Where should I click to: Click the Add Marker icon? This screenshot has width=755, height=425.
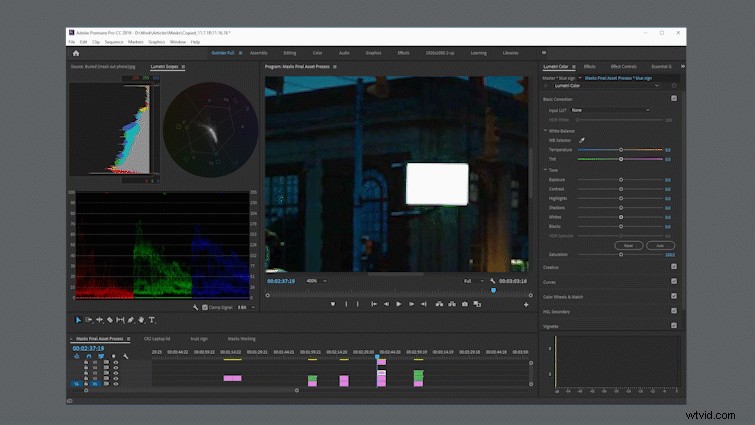333,304
